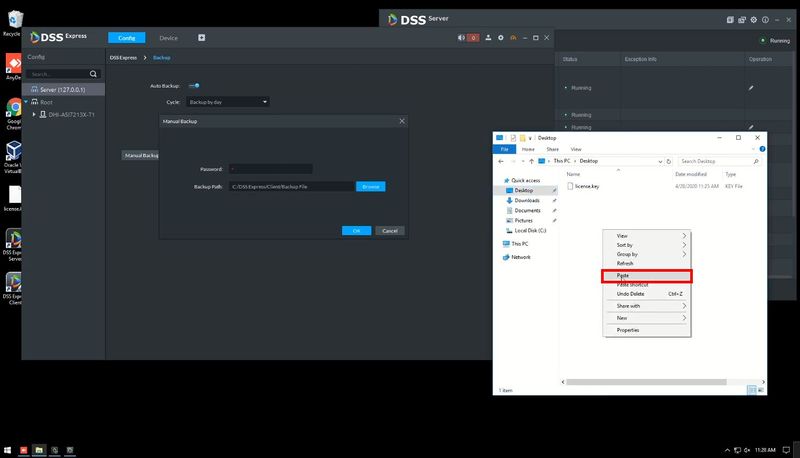800x458 pixels.
Task: Open DSS Express settings gear icon
Action: (501, 38)
